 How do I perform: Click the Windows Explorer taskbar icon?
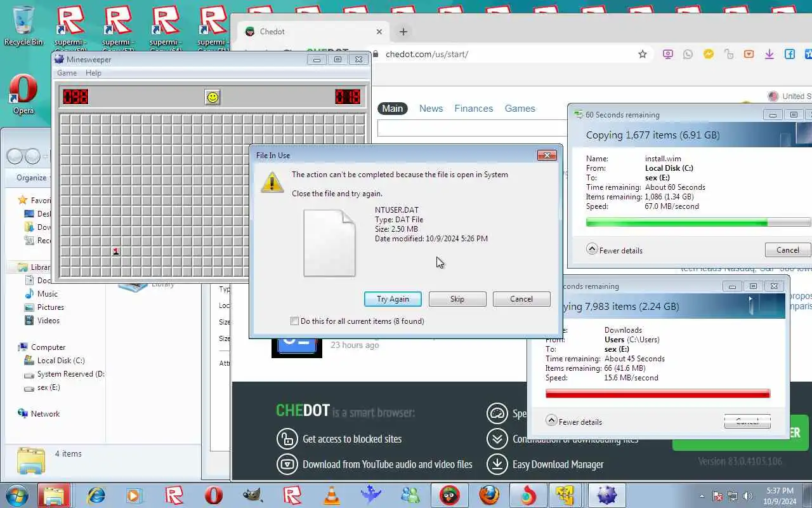click(x=54, y=495)
